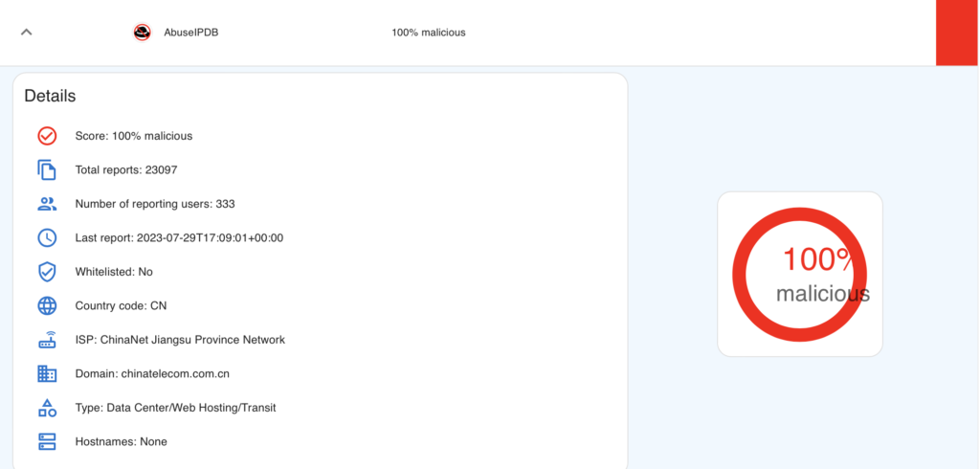The image size is (980, 469).
Task: Click the country code globe icon
Action: (47, 306)
